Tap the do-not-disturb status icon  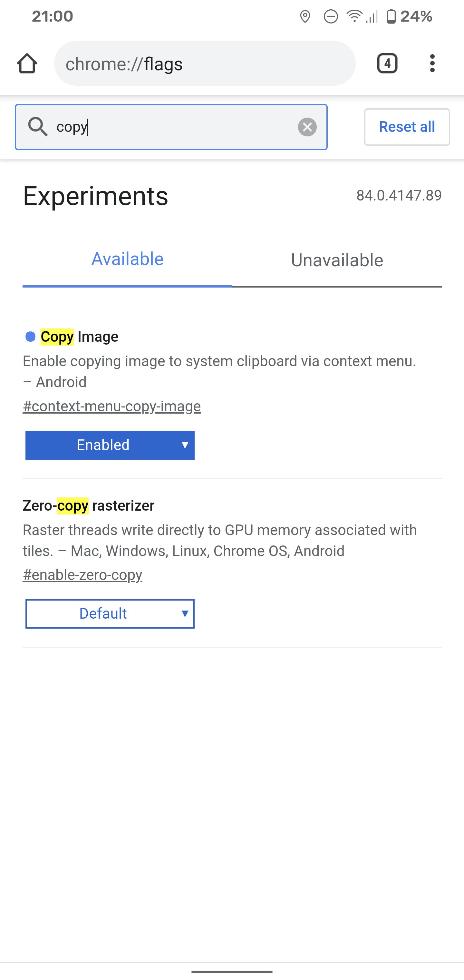coord(331,16)
